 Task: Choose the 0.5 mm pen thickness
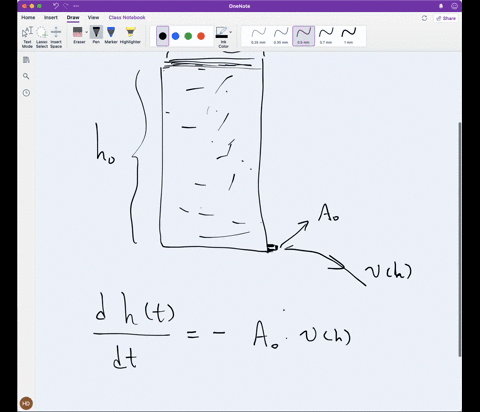point(303,36)
